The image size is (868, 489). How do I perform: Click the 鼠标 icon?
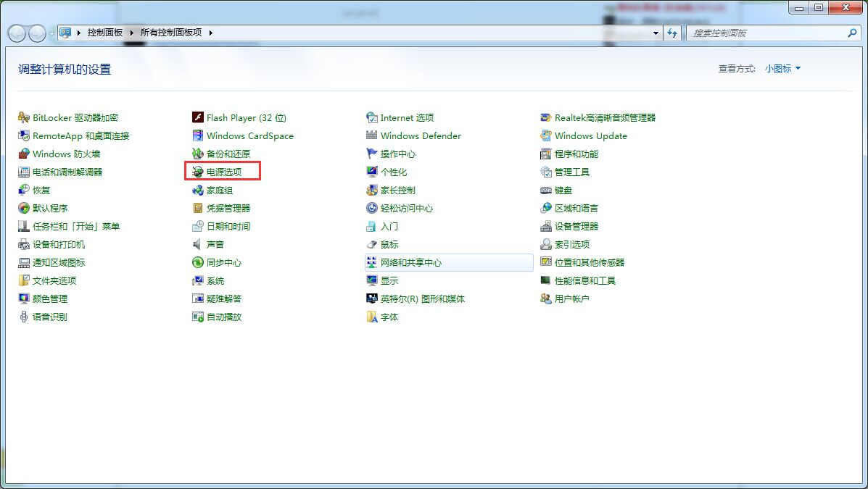click(372, 245)
